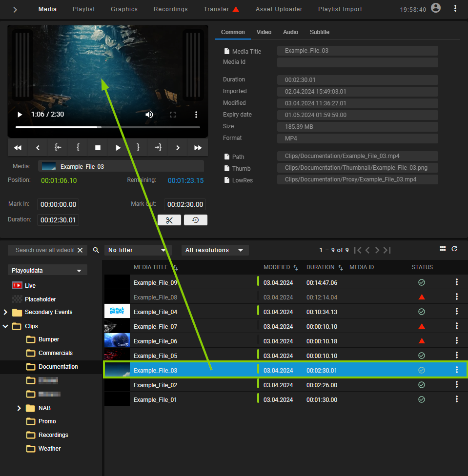Expand the NAB folder
Image resolution: width=468 pixels, height=476 pixels.
pos(20,408)
